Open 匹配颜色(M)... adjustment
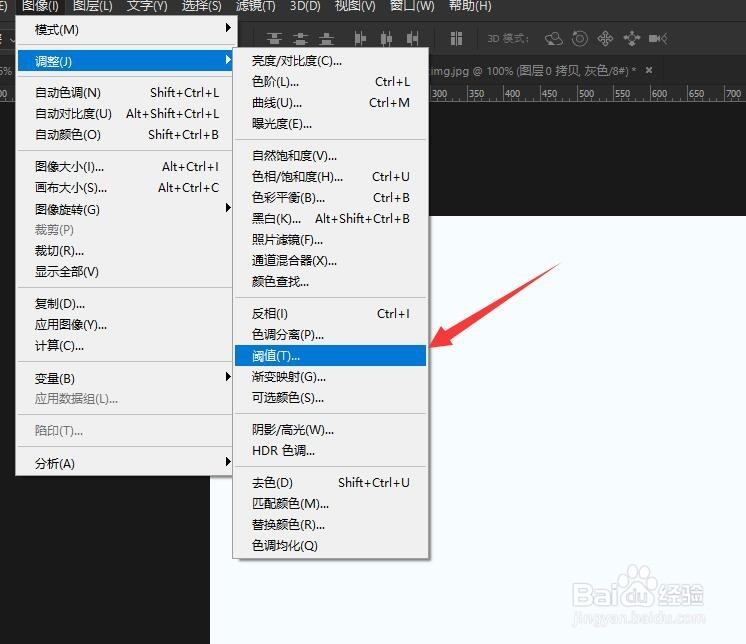Image resolution: width=746 pixels, height=644 pixels. pyautogui.click(x=331, y=503)
